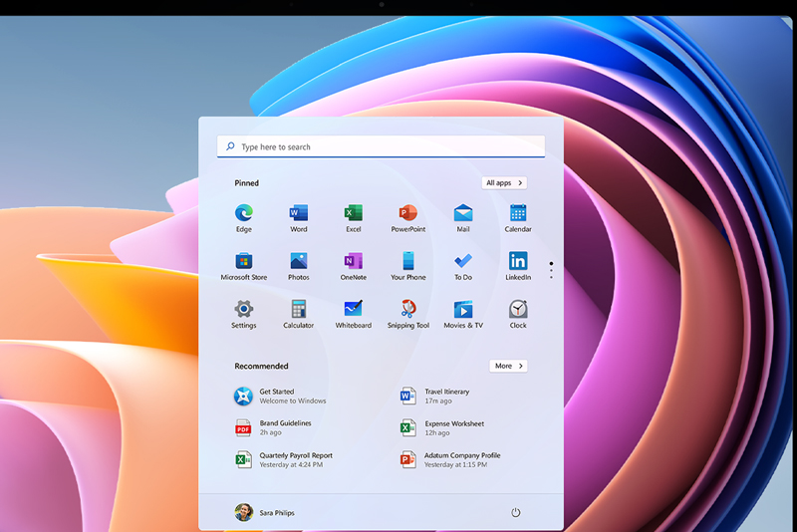Click the power button icon
797x532 pixels.
515,512
